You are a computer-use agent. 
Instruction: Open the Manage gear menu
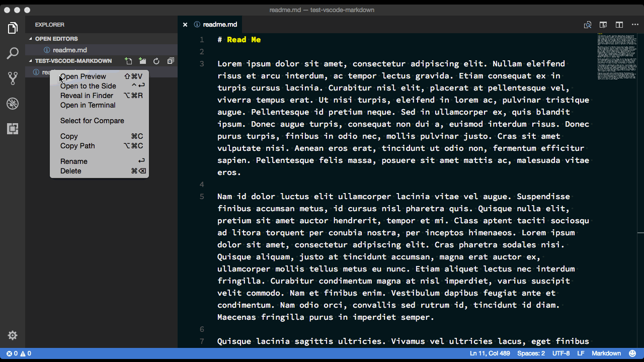(x=13, y=335)
